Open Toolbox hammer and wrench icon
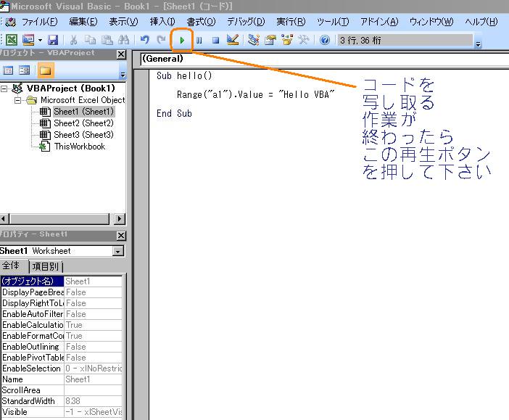 pos(304,40)
